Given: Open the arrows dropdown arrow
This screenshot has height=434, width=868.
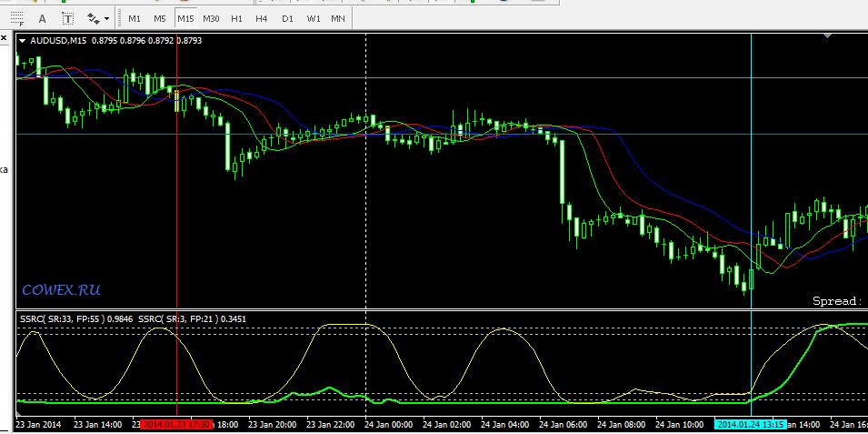Looking at the screenshot, I should [106, 19].
